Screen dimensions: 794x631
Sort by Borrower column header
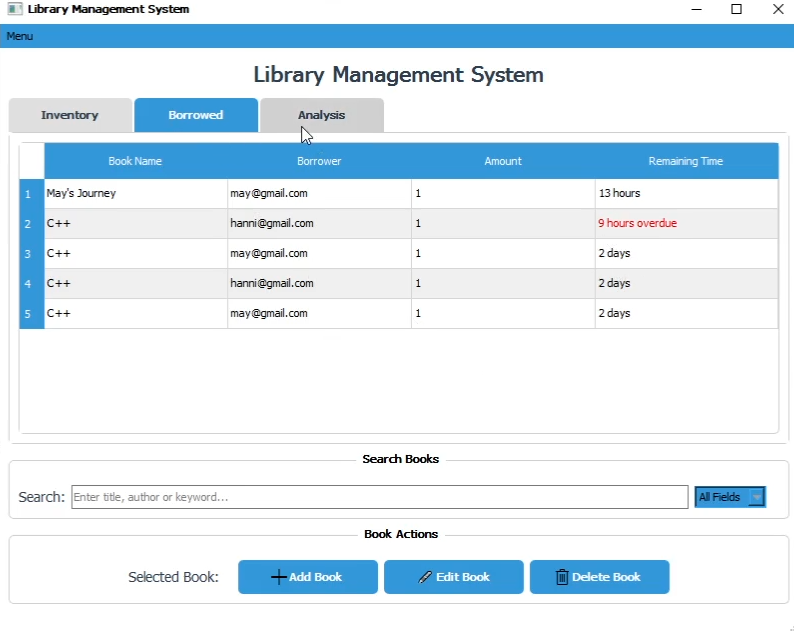click(x=319, y=161)
